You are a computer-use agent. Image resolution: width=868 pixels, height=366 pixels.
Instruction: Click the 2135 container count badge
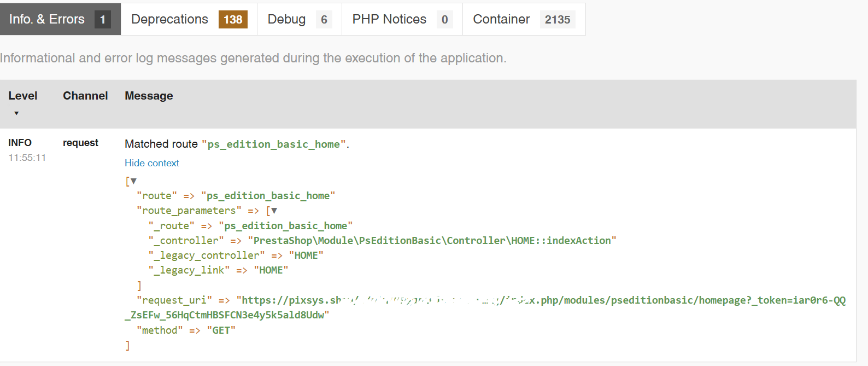click(558, 20)
